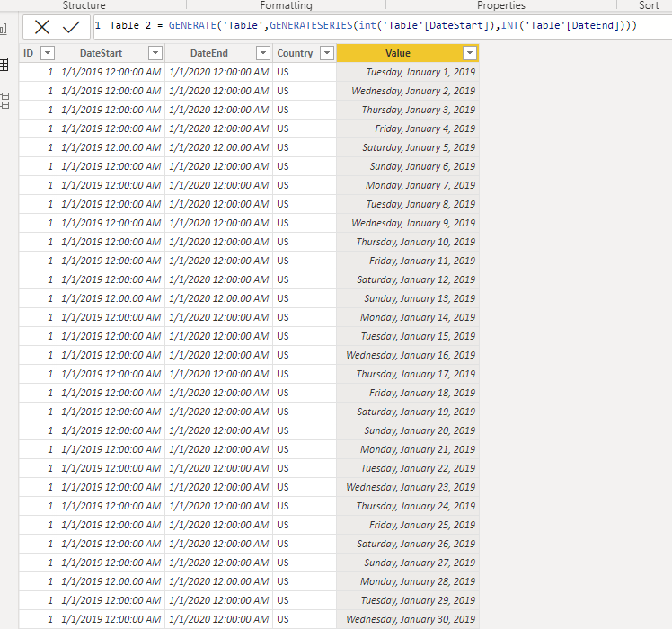Click cell 'Tuesday, January 29, 2019'

[408, 600]
